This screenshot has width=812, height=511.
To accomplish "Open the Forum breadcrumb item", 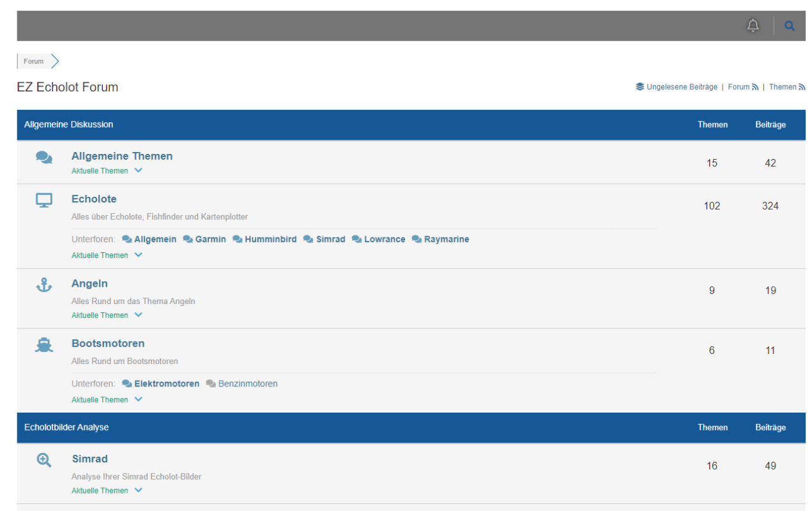I will pyautogui.click(x=34, y=61).
